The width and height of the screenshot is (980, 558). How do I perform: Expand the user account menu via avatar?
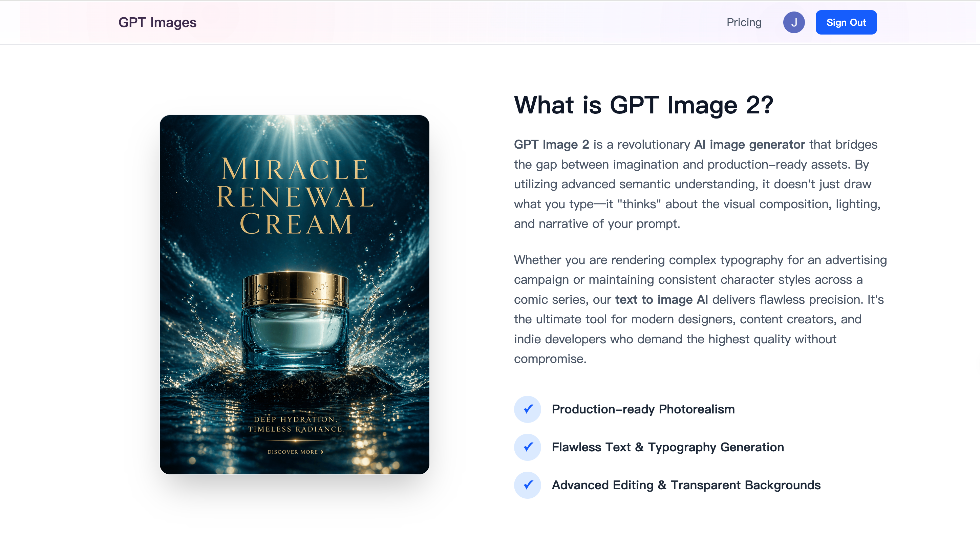click(794, 22)
